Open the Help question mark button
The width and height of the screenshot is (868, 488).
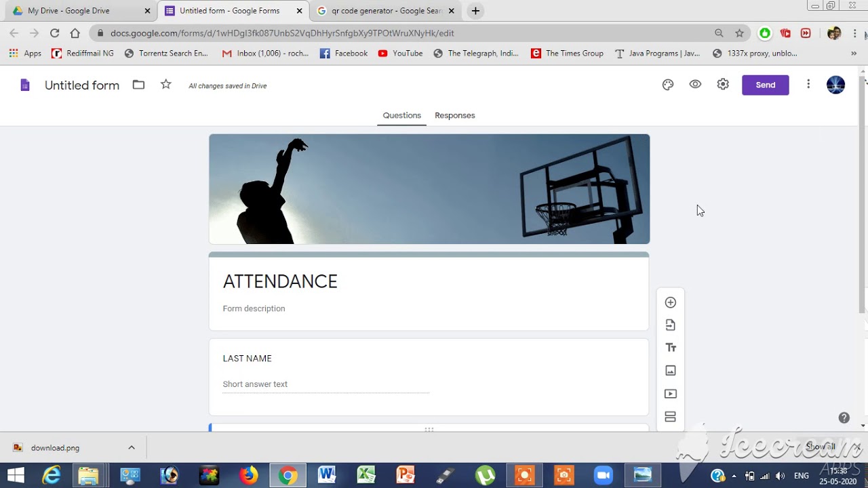click(844, 418)
